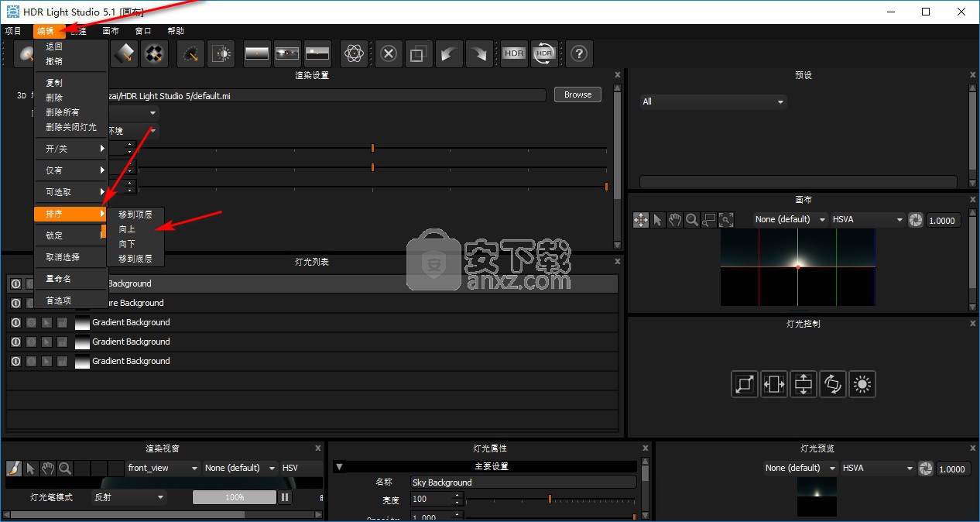Toggle on/off for first Gradient Background light

point(15,322)
